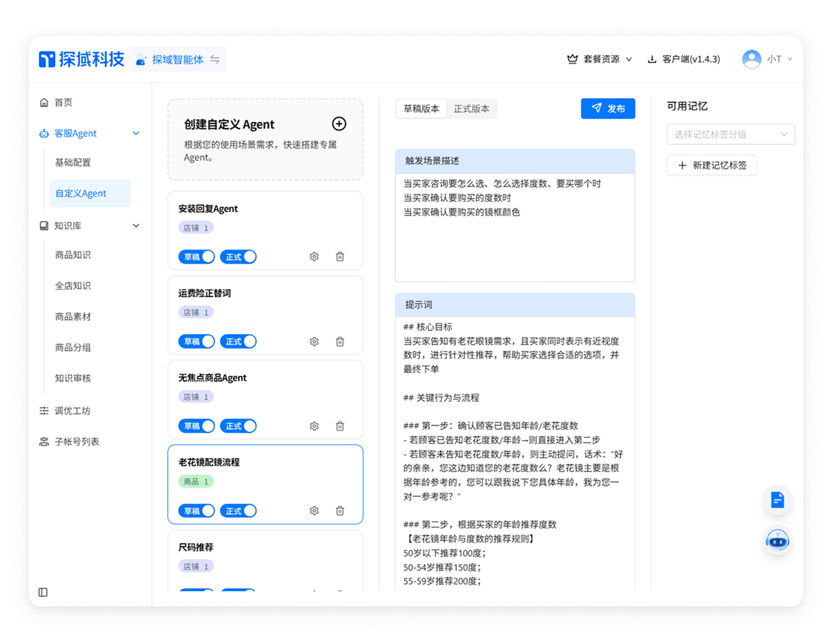
Task: Toggle 草稿 switch on 安装回复Agent
Action: click(197, 257)
